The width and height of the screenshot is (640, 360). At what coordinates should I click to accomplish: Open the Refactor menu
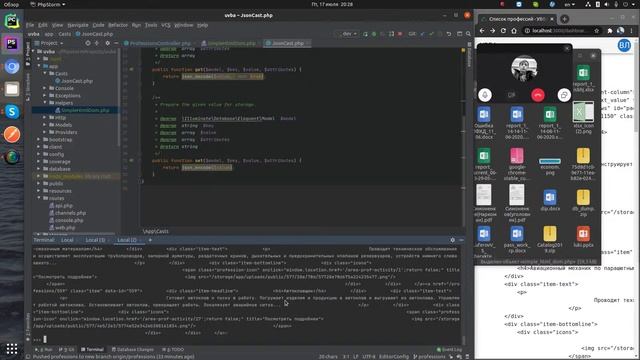[118, 25]
